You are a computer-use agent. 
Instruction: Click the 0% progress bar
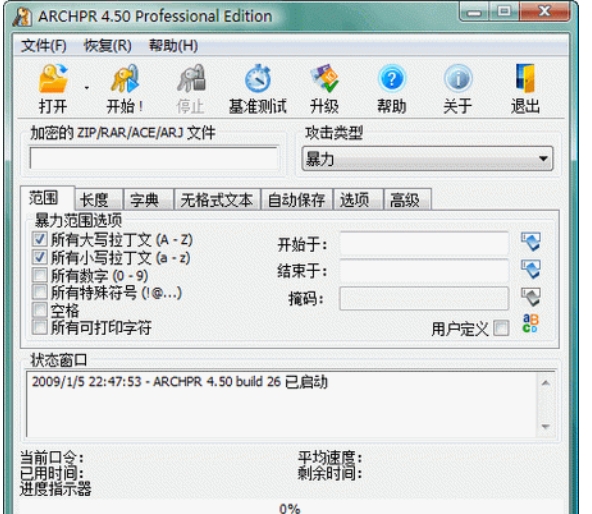coord(290,508)
